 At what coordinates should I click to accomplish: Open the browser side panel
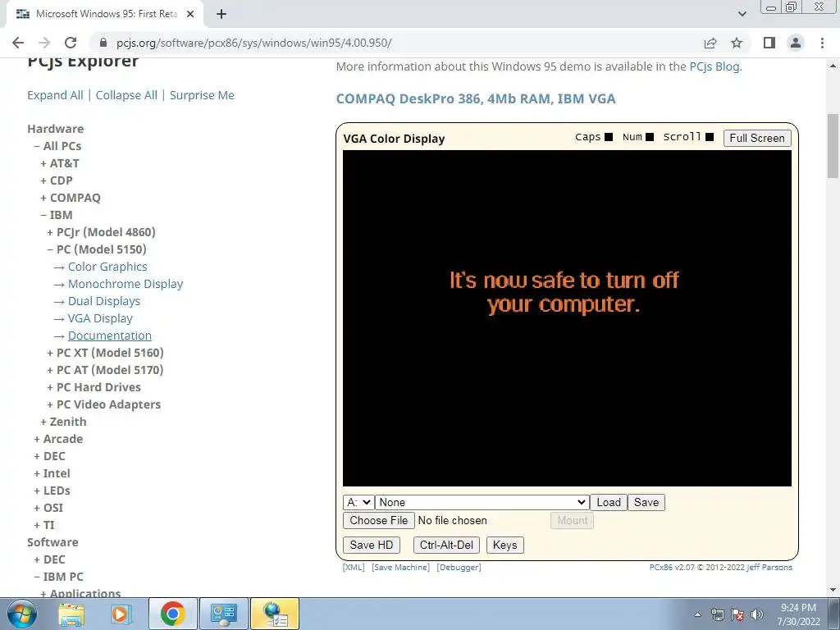point(769,43)
